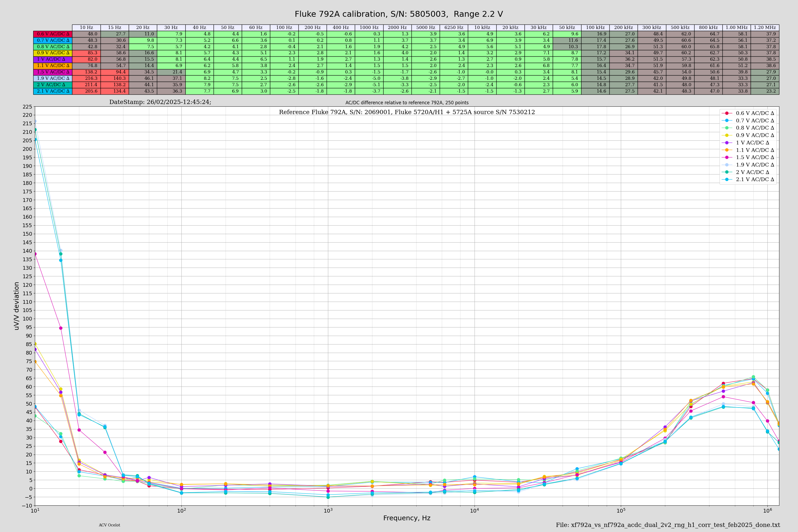Click the 0.6 V AC/DC Δ legend entry
This screenshot has height=532, width=798.
click(x=748, y=113)
